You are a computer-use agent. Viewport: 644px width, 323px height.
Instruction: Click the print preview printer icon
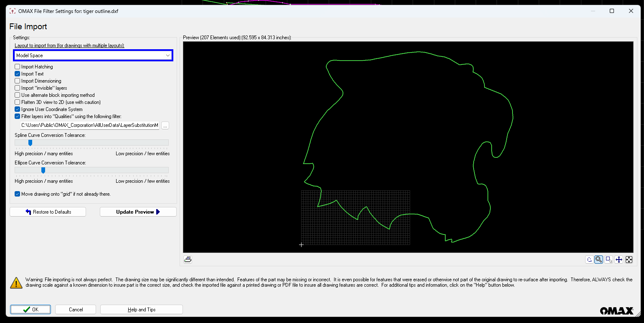[x=188, y=260]
